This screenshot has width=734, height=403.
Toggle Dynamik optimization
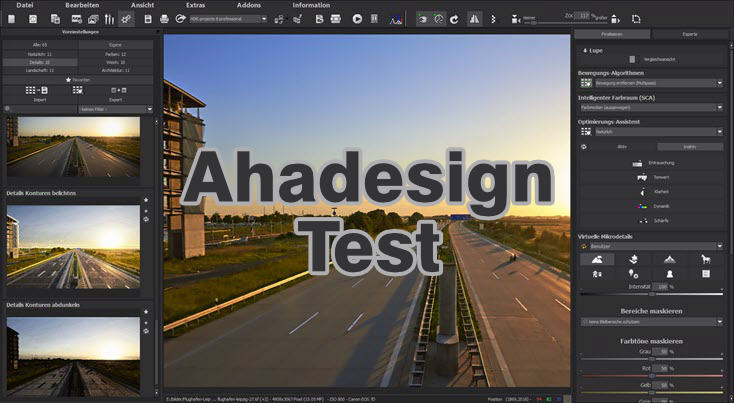(x=651, y=206)
